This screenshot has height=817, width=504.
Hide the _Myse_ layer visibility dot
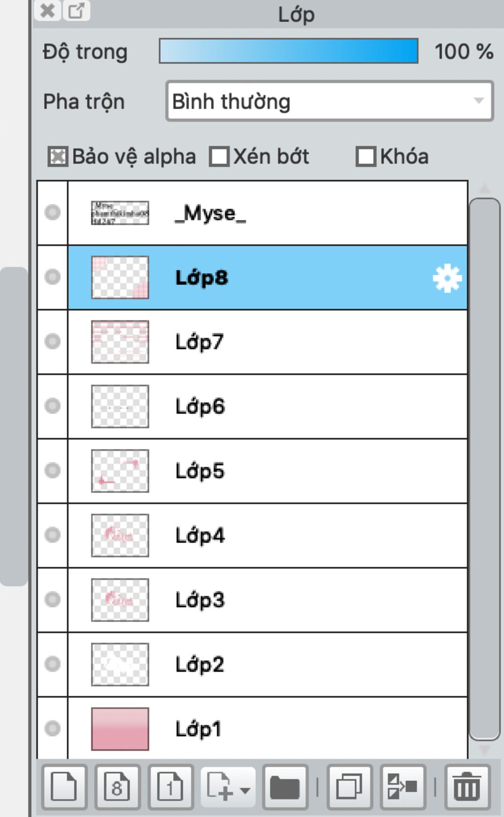[52, 212]
